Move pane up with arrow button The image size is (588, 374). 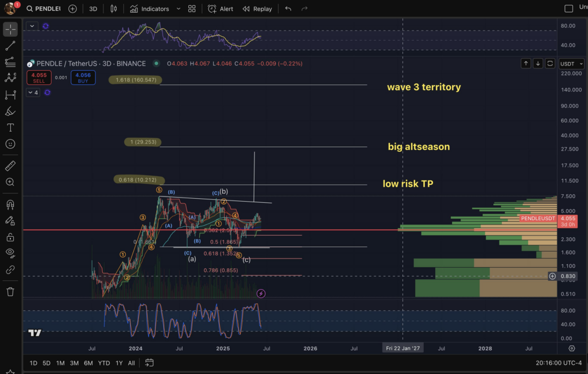(x=526, y=63)
